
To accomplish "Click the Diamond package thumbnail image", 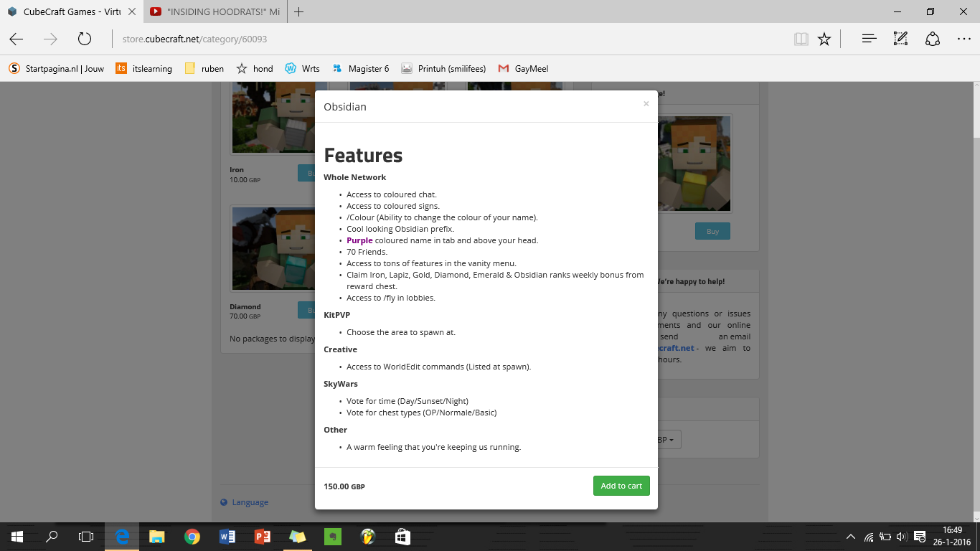I will [x=273, y=248].
